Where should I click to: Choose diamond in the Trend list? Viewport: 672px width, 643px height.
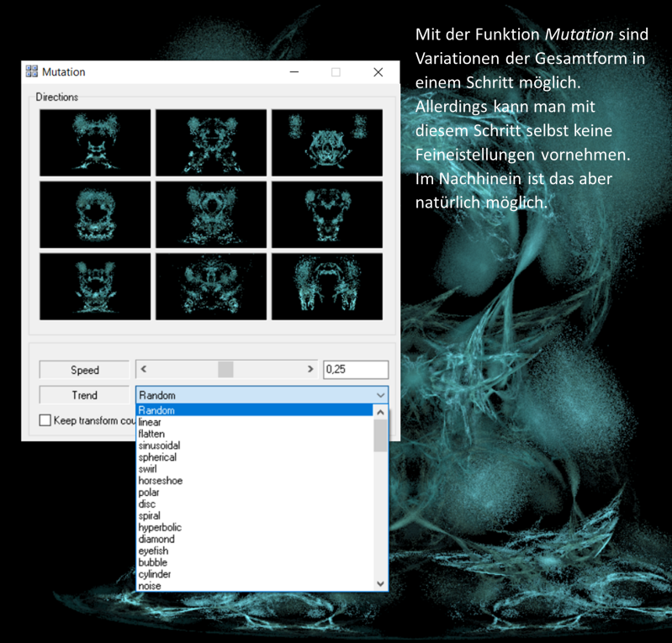pos(255,539)
